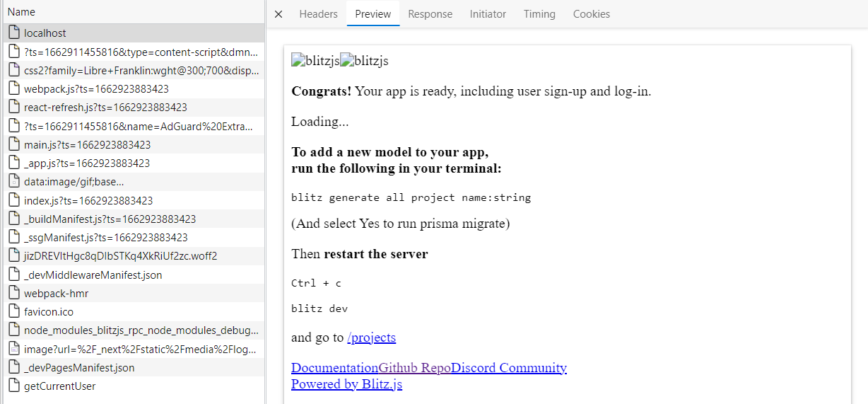Select the webpack.js request row

coord(134,88)
